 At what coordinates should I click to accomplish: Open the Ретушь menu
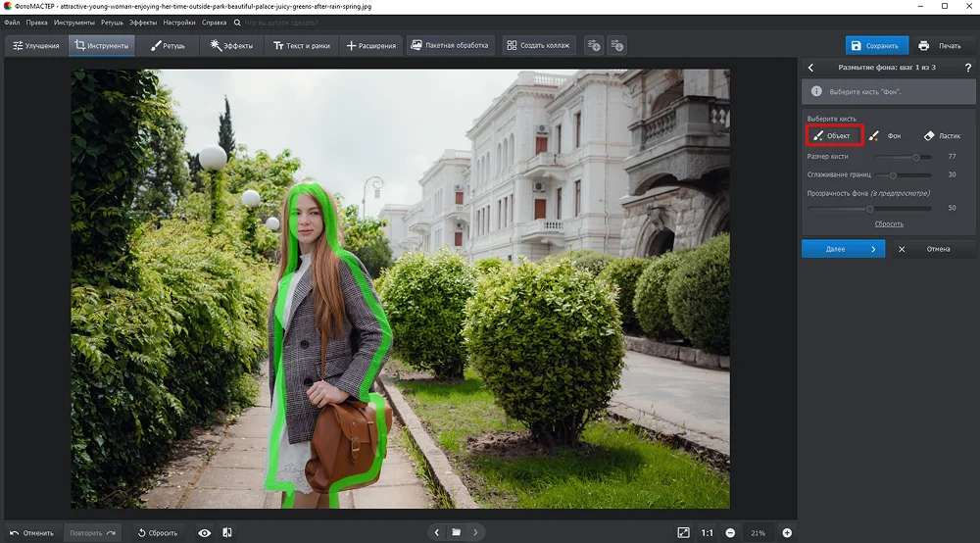coord(112,23)
